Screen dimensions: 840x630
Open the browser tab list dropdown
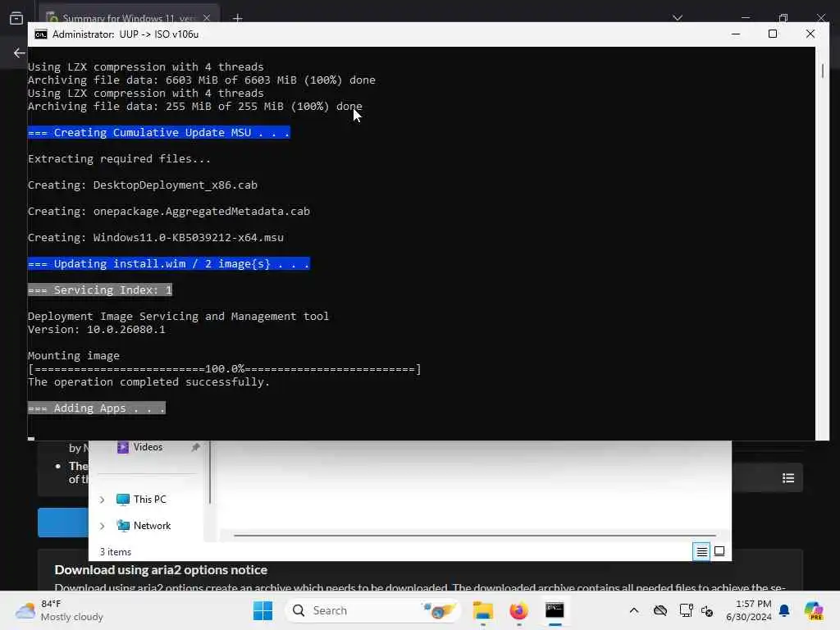point(677,18)
